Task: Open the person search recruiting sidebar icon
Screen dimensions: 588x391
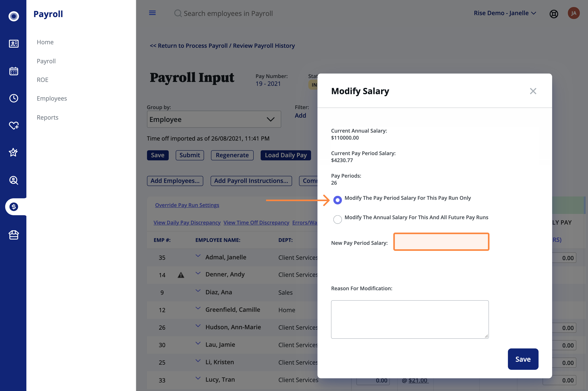Action: 14,180
